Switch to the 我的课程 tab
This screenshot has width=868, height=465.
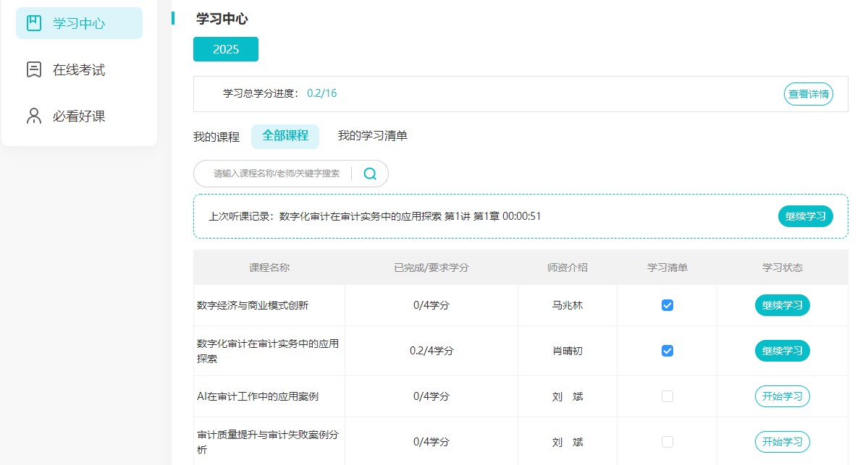coord(216,136)
